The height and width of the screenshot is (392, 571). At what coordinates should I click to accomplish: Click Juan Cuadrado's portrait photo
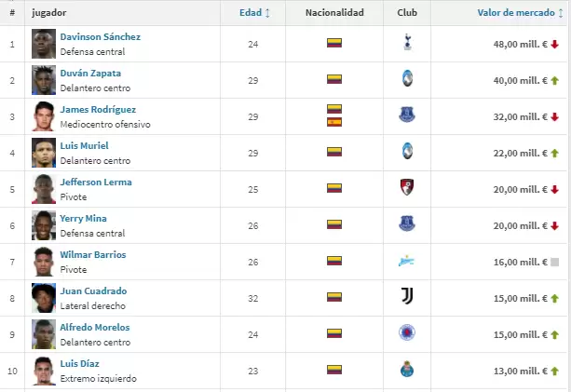coord(43,297)
